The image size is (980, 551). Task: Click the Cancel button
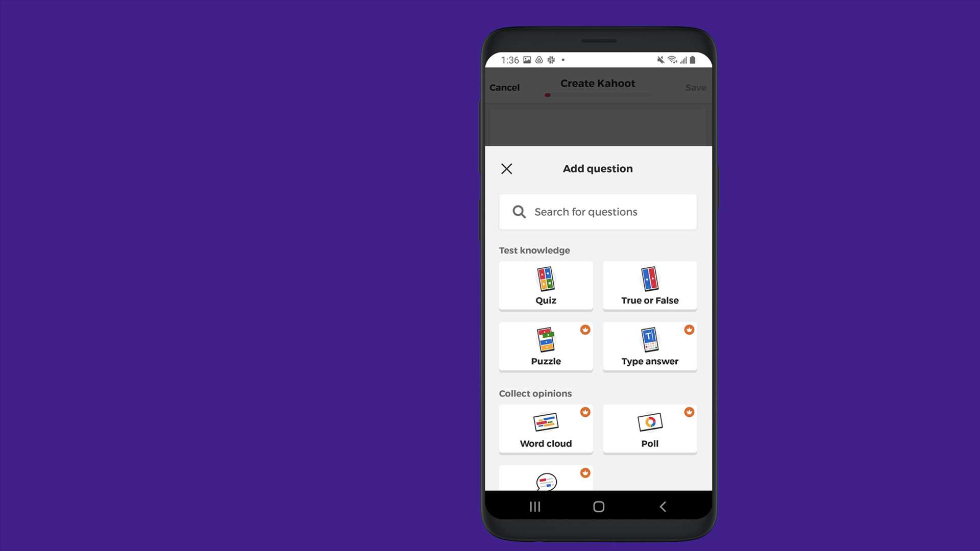point(504,87)
